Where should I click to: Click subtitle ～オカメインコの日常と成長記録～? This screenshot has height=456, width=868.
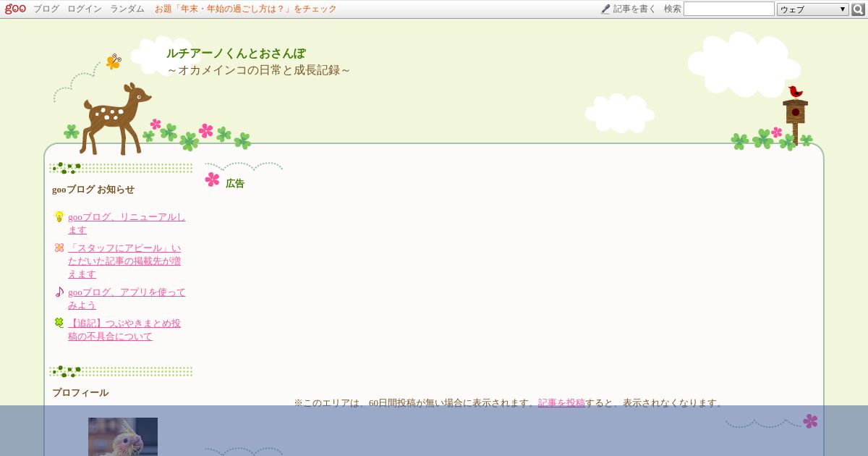(x=259, y=70)
